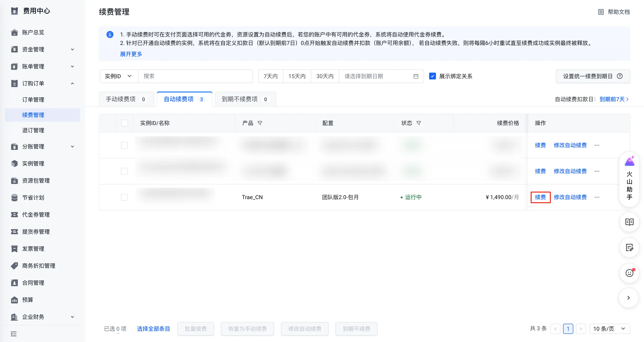This screenshot has height=342, width=644.
Task: Switch to the 自动续费项 tab
Action: click(x=184, y=99)
